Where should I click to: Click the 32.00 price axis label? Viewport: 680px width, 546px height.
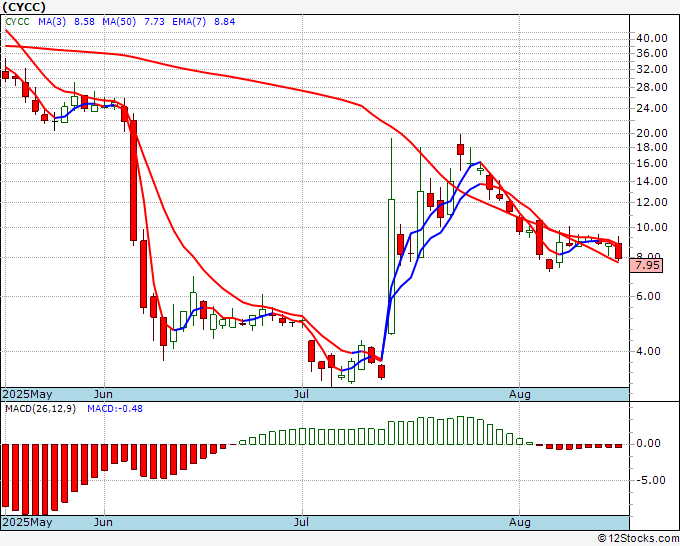(651, 69)
